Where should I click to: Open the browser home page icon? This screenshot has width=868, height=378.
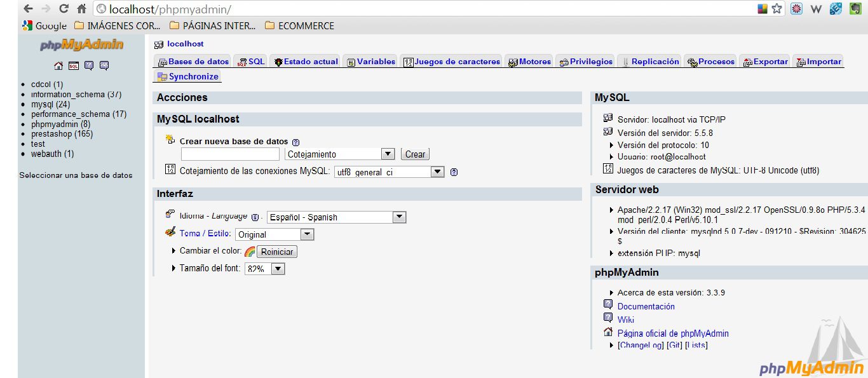[x=81, y=9]
